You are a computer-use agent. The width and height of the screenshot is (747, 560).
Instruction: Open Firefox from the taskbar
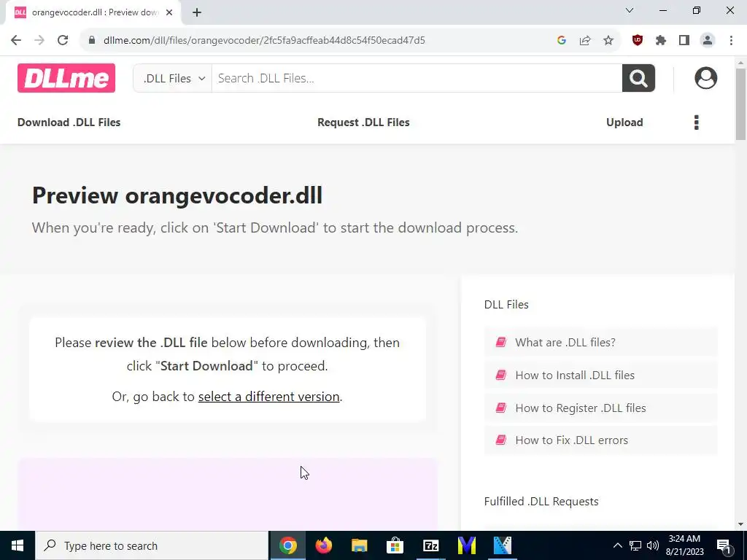click(323, 545)
